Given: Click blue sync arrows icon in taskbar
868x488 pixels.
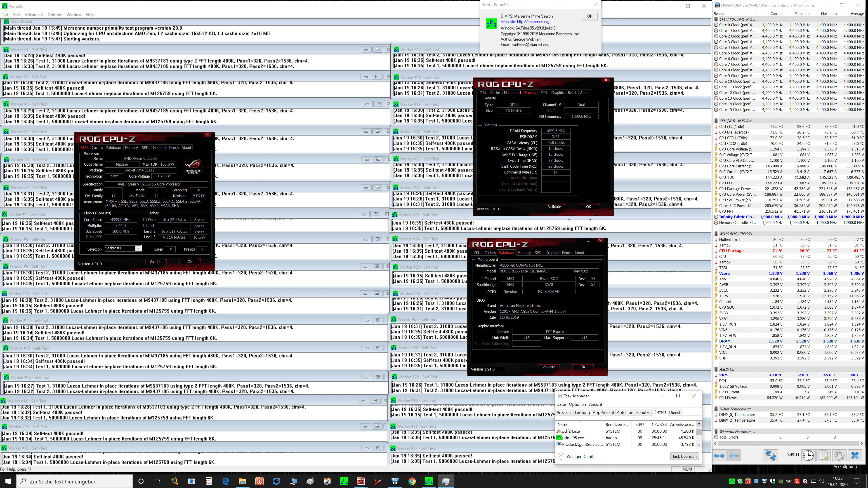Looking at the screenshot, I should (x=276, y=481).
